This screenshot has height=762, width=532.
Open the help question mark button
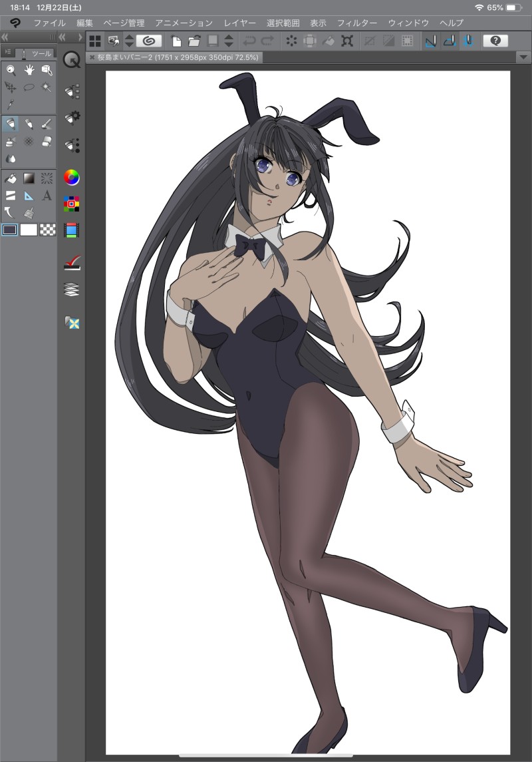click(x=495, y=41)
